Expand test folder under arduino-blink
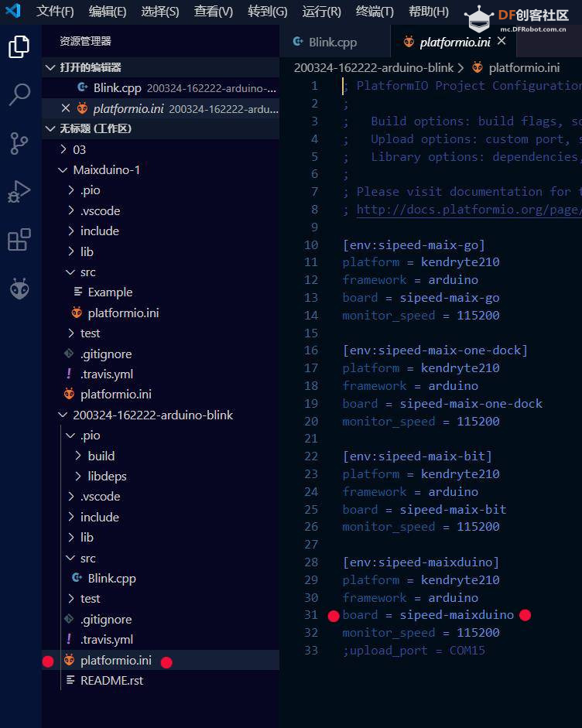 [x=161, y=599]
